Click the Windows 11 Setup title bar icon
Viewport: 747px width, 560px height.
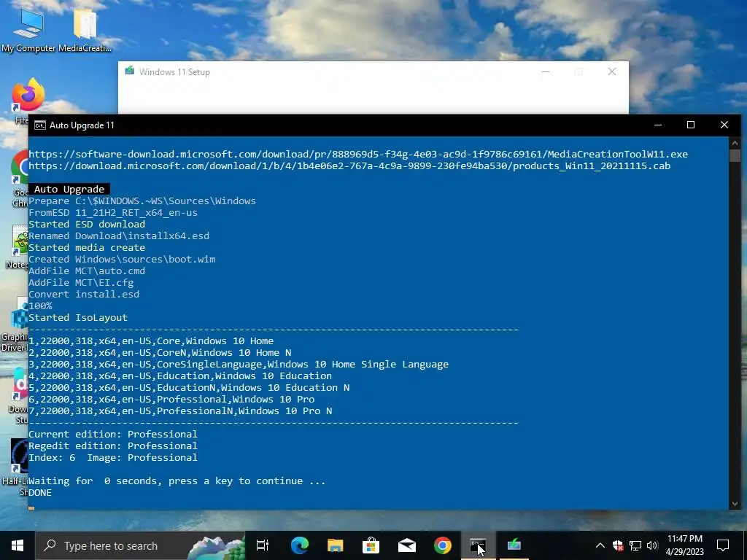130,71
